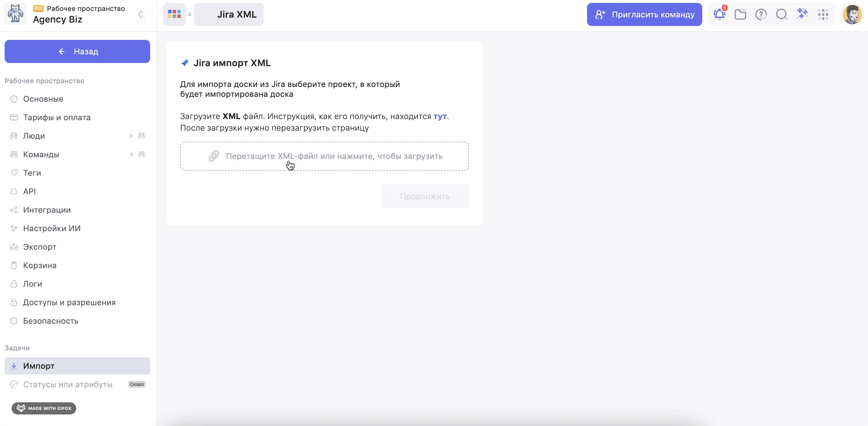Open the apps grid icon

[x=823, y=14]
